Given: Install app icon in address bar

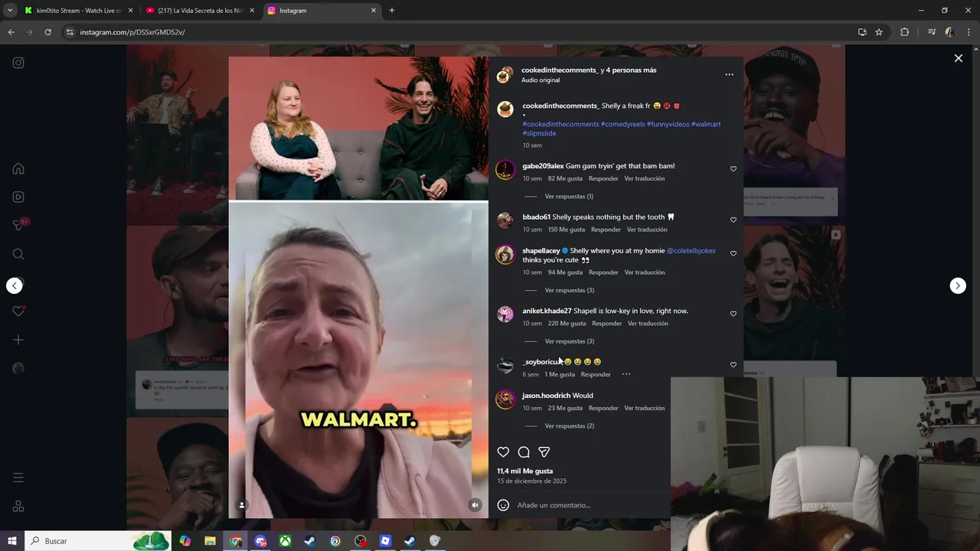Looking at the screenshot, I should (x=862, y=32).
